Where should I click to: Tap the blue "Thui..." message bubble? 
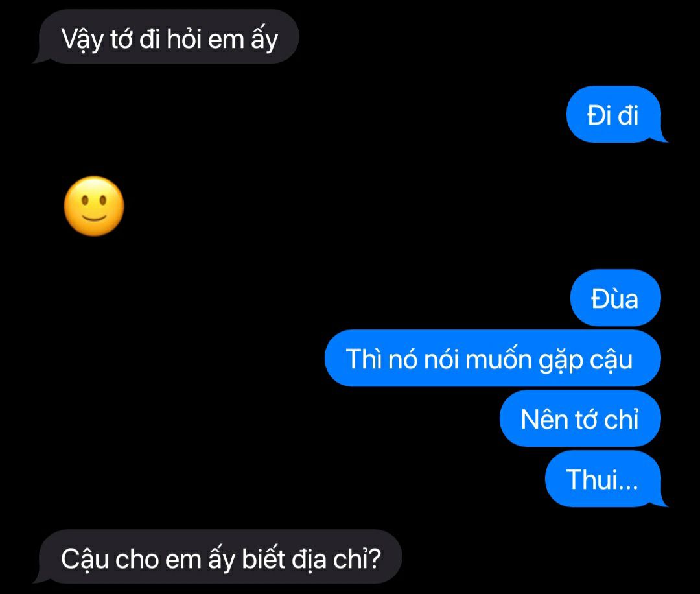(605, 479)
